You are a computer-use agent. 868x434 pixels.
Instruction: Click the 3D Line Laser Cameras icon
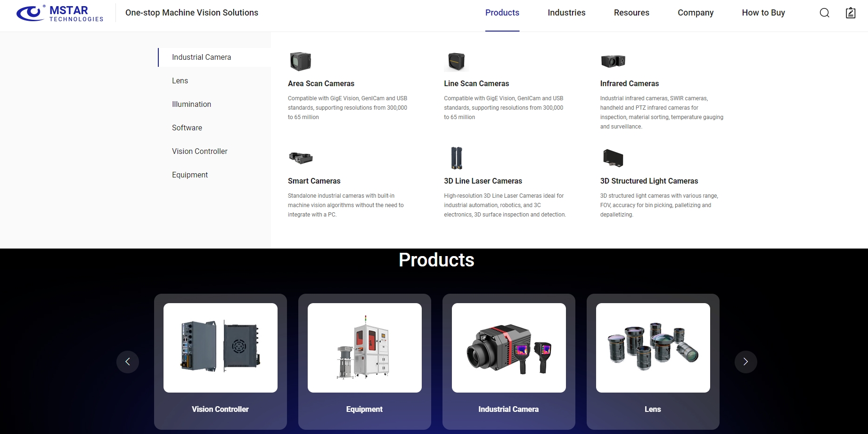457,158
